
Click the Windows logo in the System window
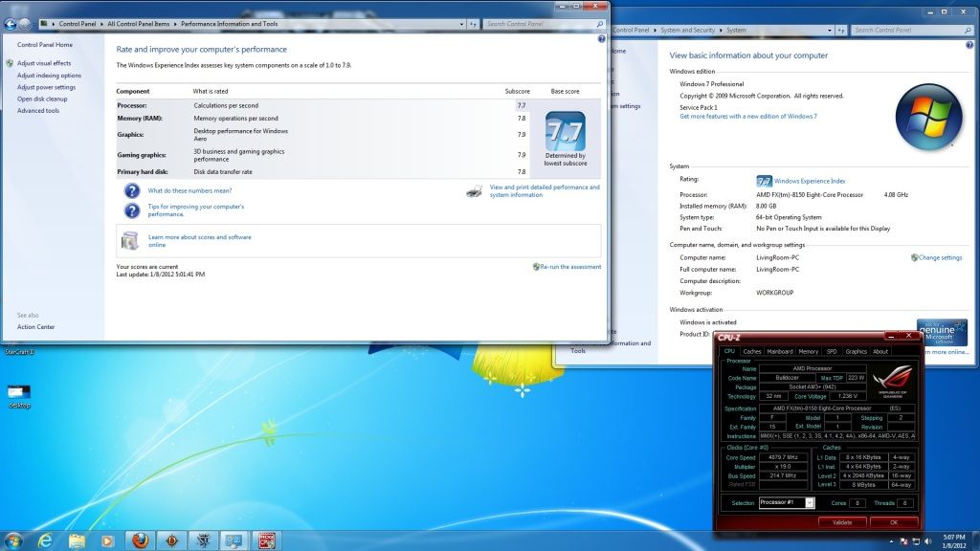(928, 117)
